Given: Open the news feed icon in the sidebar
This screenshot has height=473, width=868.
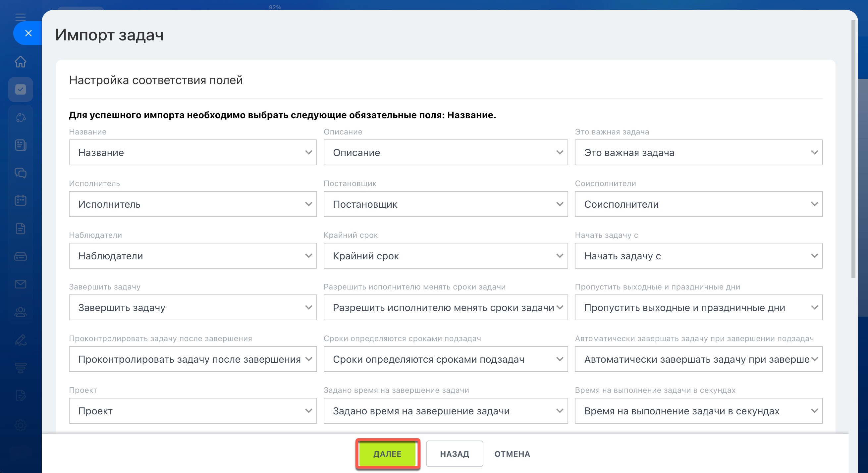Looking at the screenshot, I should (21, 145).
